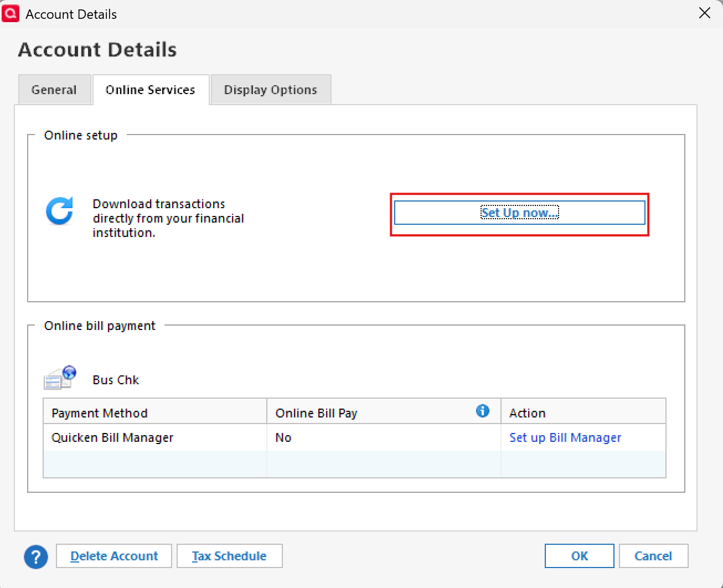Click the blue download transactions refresh icon
Screen dimensions: 723x588
[60, 211]
